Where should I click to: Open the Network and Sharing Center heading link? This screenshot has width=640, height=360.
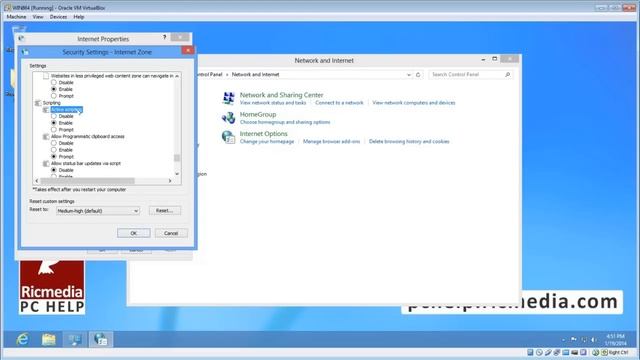tap(281, 95)
